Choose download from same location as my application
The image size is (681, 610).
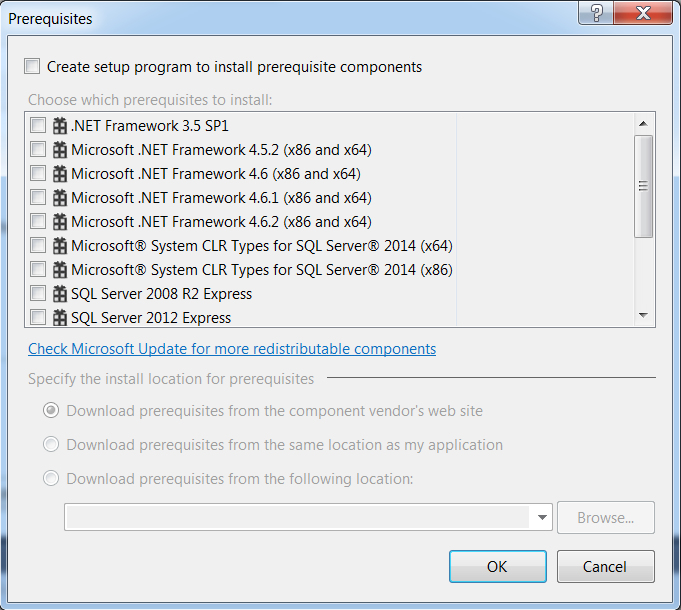tap(51, 444)
